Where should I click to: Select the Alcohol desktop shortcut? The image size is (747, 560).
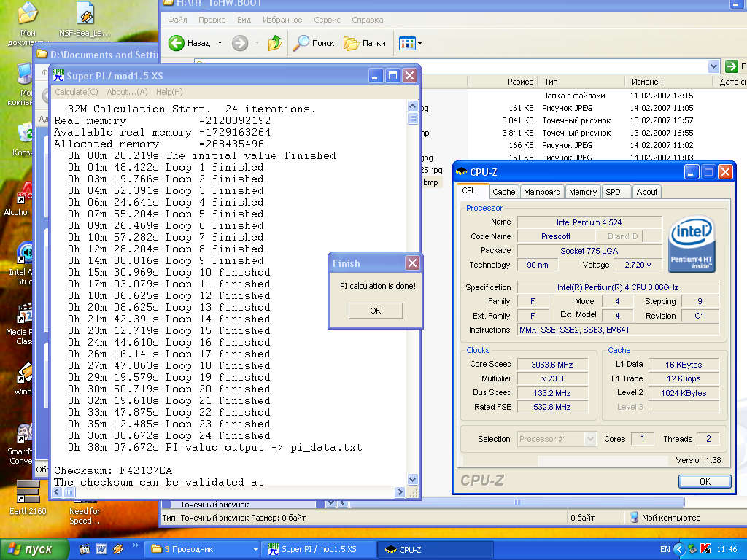pos(18,200)
